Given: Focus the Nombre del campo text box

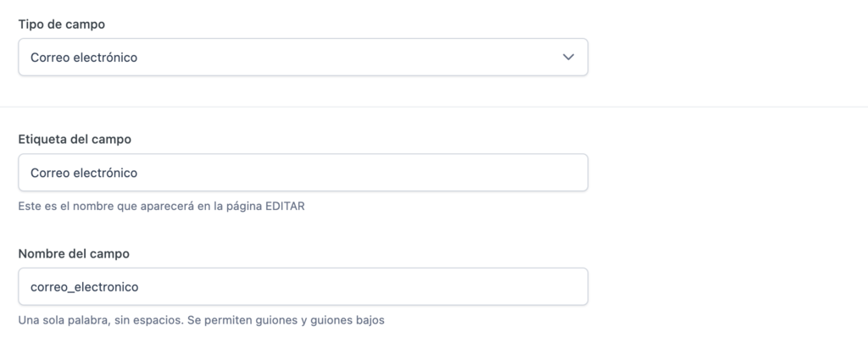Looking at the screenshot, I should pyautogui.click(x=303, y=287).
